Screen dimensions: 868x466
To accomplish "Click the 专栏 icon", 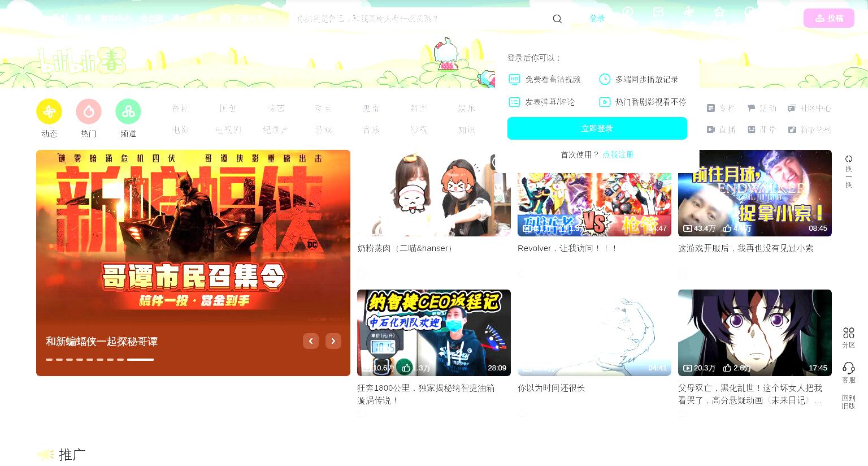I will [x=711, y=108].
